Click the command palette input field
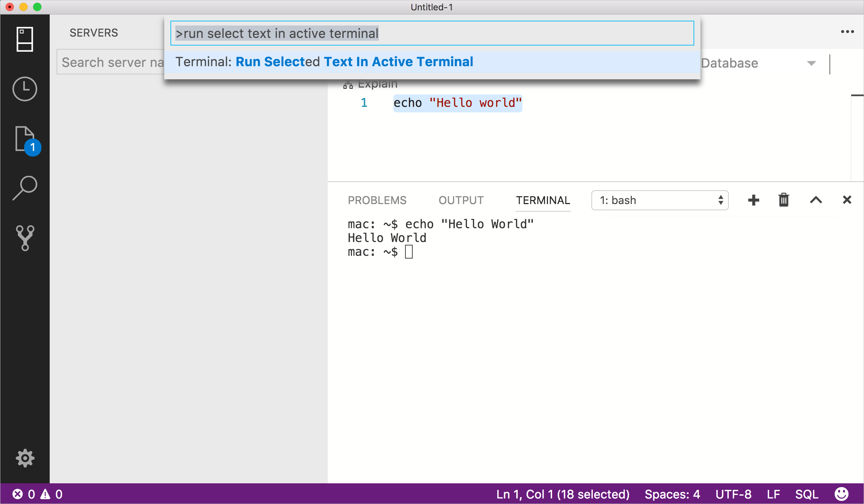 pyautogui.click(x=431, y=33)
